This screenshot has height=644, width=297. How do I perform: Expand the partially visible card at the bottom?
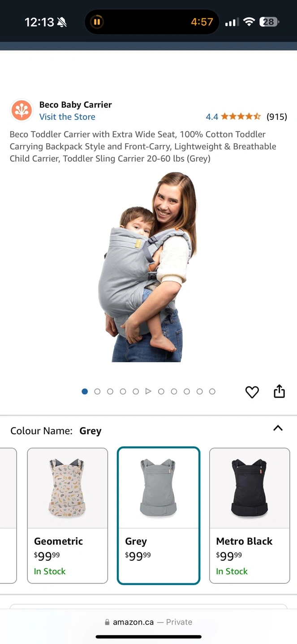(x=148, y=607)
